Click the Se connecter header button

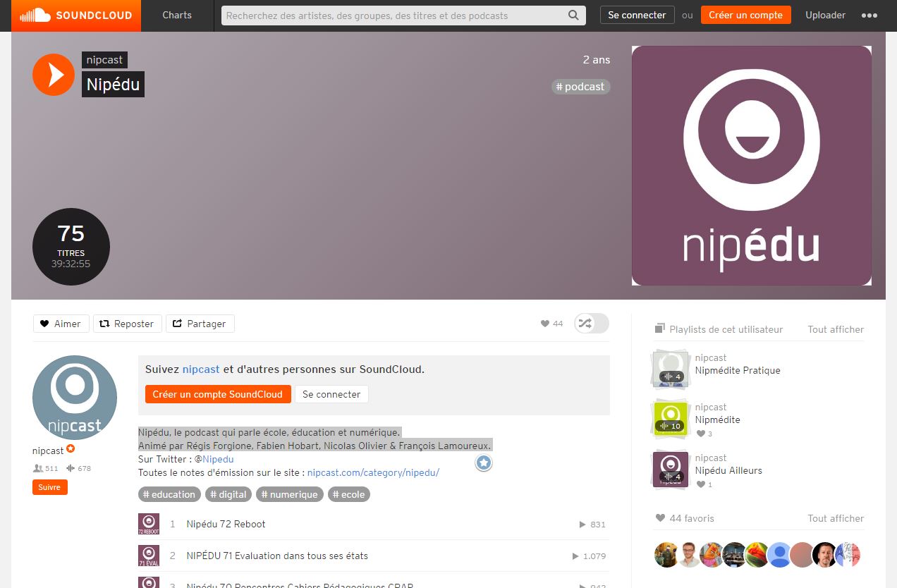click(637, 16)
